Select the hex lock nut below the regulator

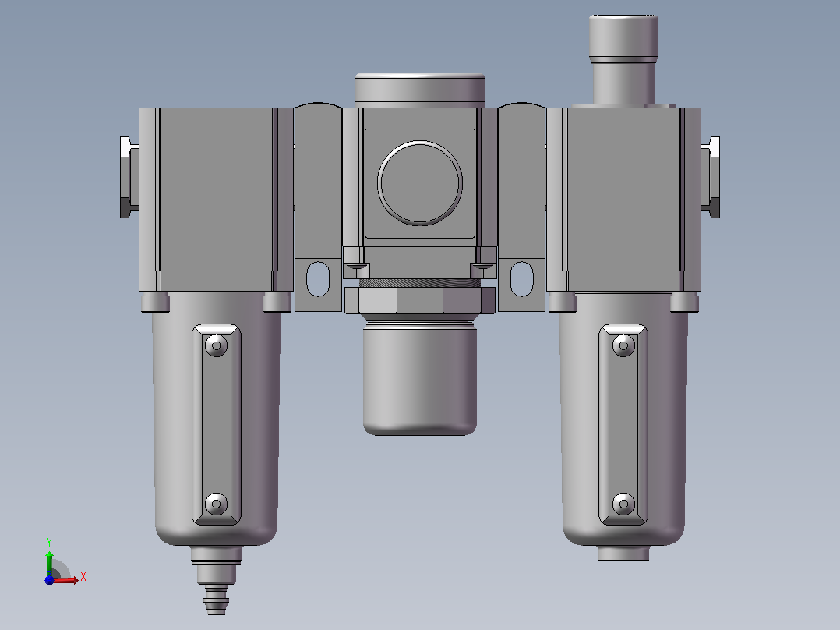click(420, 300)
